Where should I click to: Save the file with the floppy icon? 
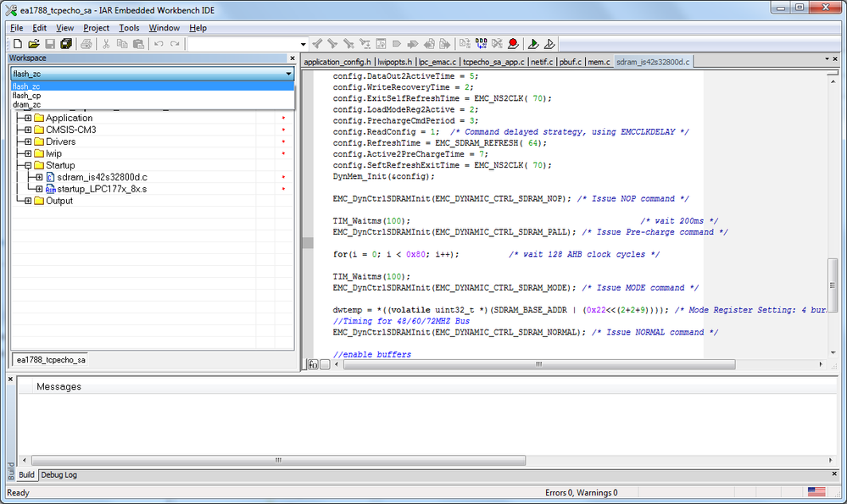coord(50,44)
